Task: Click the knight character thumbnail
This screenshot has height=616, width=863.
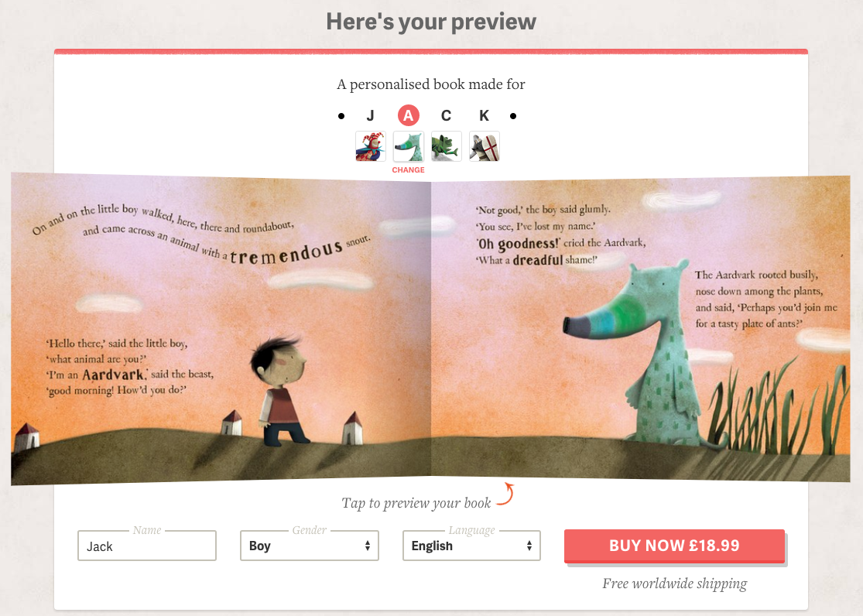Action: pos(485,146)
